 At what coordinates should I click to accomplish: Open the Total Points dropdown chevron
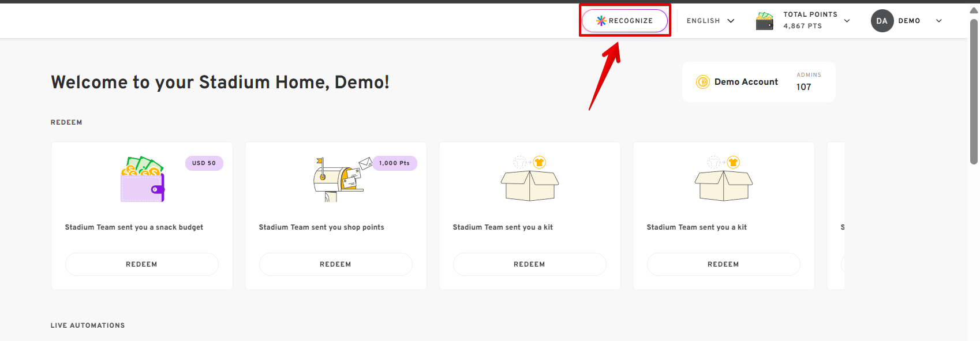(847, 21)
